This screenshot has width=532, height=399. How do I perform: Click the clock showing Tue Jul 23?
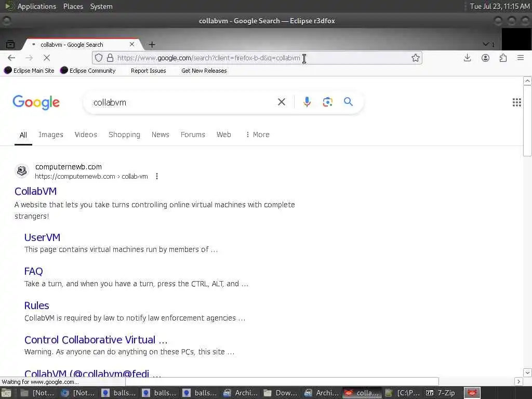(499, 6)
